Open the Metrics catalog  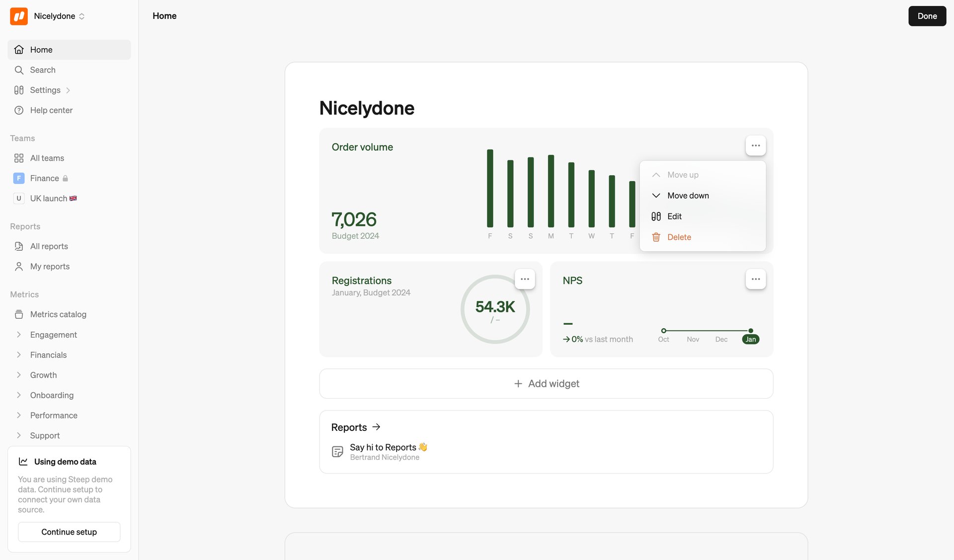[x=57, y=314]
